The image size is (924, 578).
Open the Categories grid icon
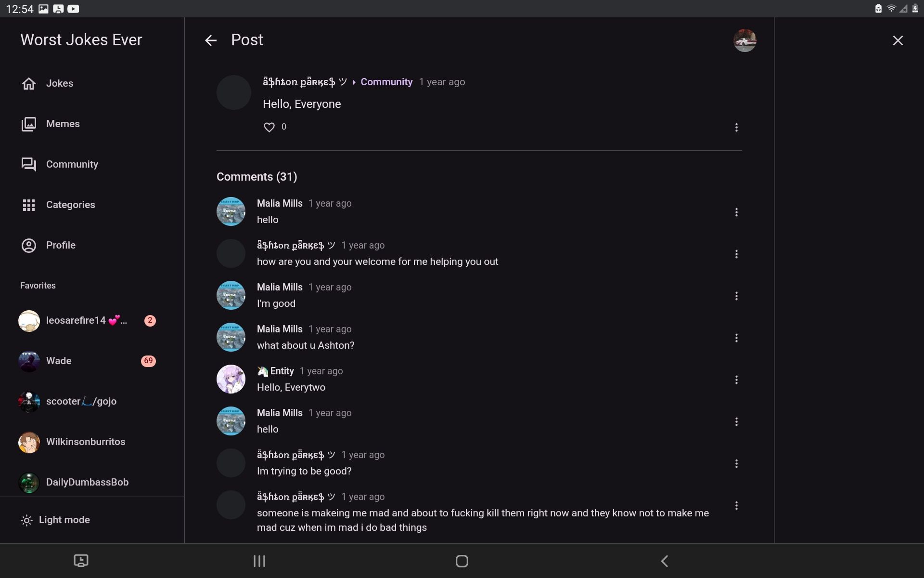click(29, 205)
